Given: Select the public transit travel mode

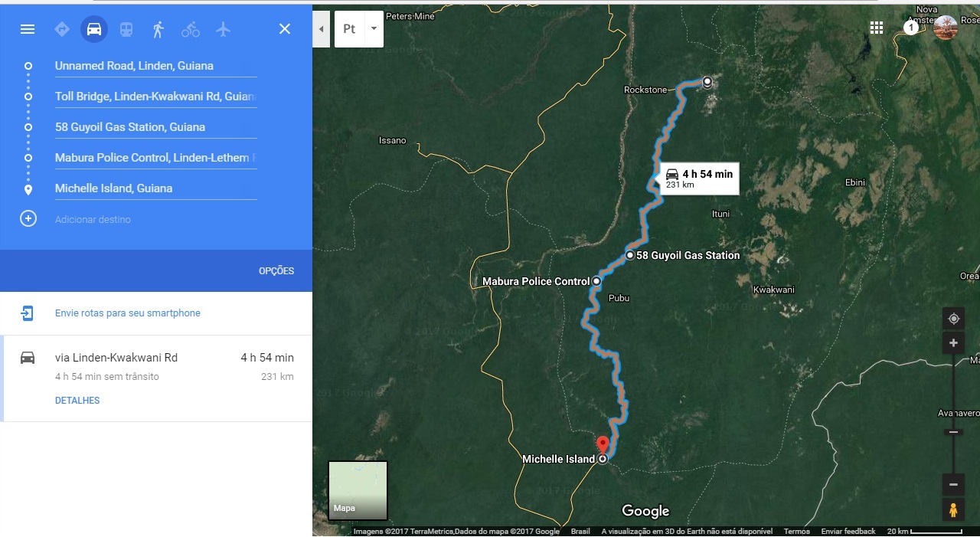Looking at the screenshot, I should coord(126,29).
